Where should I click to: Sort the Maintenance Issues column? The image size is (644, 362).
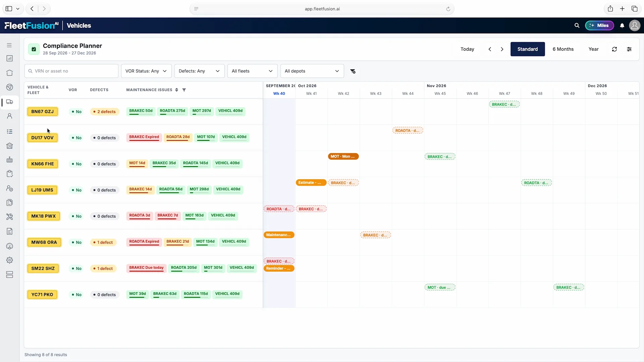click(x=176, y=90)
